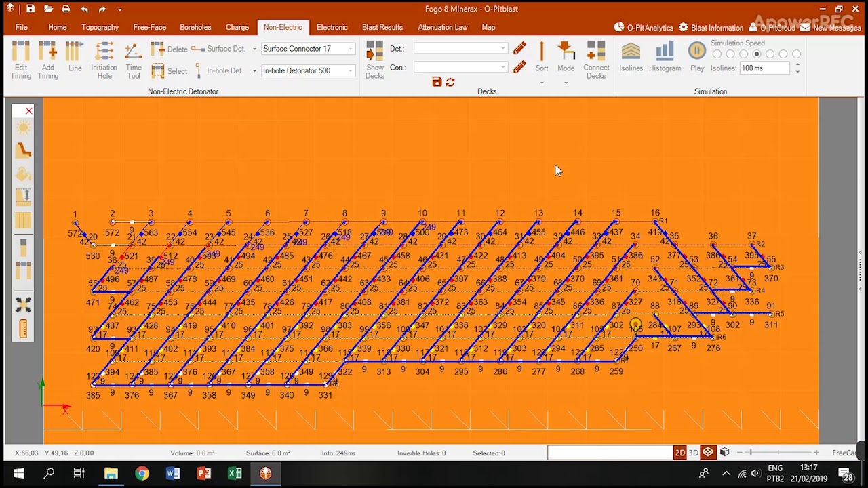Select the second Simulation Speed radio button
The width and height of the screenshot is (868, 488).
(x=730, y=54)
